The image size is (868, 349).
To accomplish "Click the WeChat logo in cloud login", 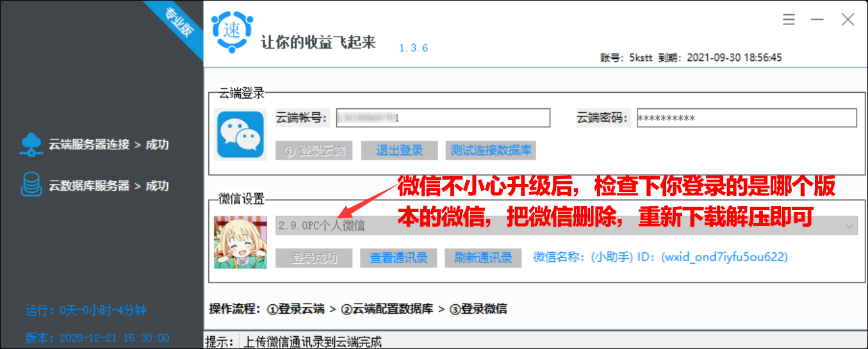I will point(240,134).
